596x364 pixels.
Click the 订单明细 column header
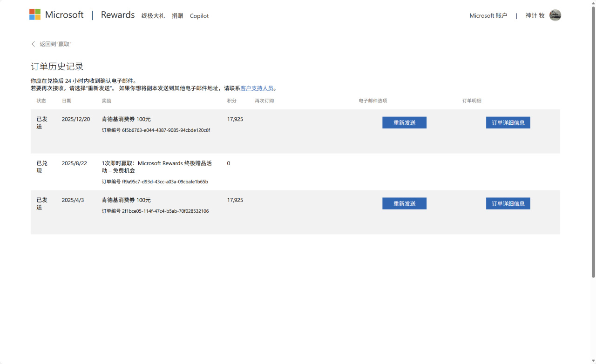point(472,101)
